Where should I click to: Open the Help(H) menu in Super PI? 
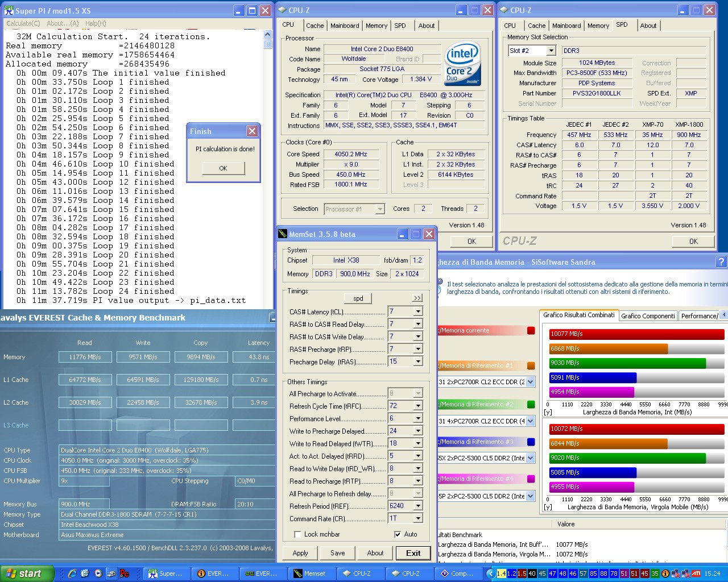pyautogui.click(x=96, y=23)
